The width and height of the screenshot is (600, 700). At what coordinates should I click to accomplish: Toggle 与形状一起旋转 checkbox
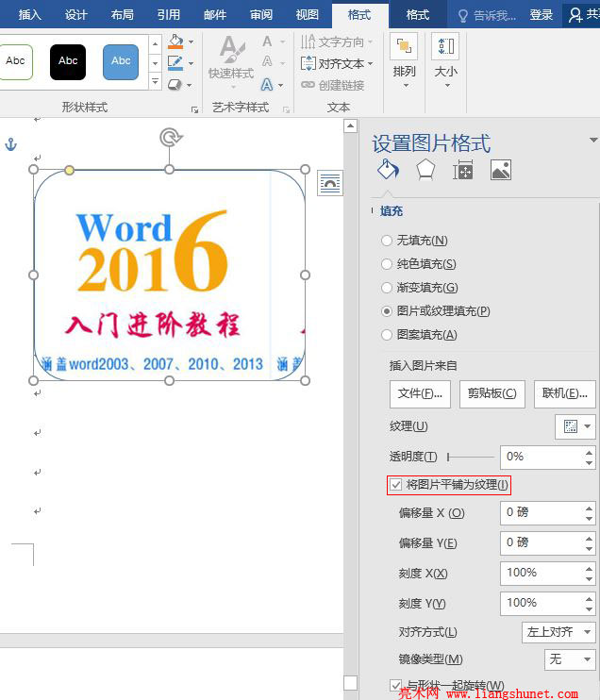click(395, 685)
